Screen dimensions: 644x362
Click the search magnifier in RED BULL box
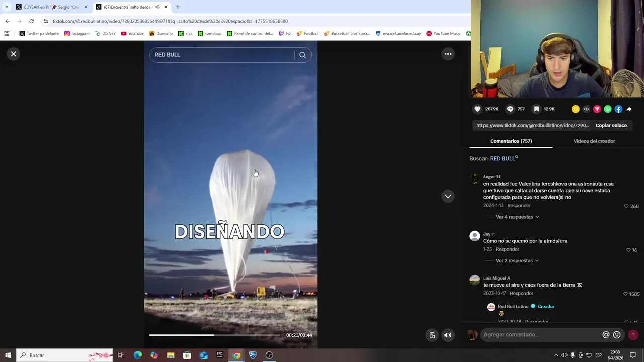click(x=302, y=55)
